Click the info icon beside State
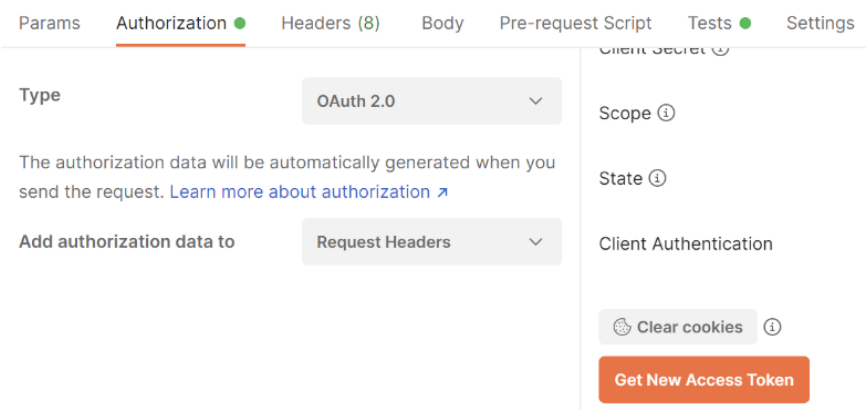 [657, 178]
